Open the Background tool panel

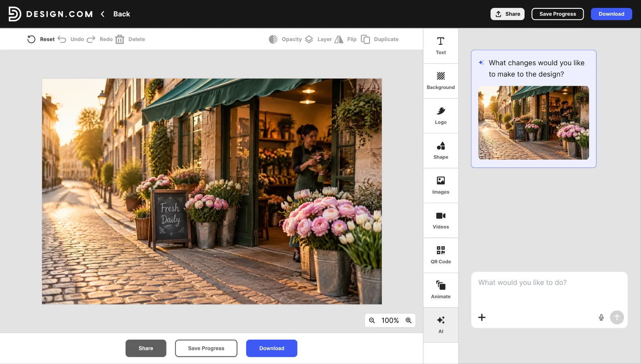(x=441, y=81)
